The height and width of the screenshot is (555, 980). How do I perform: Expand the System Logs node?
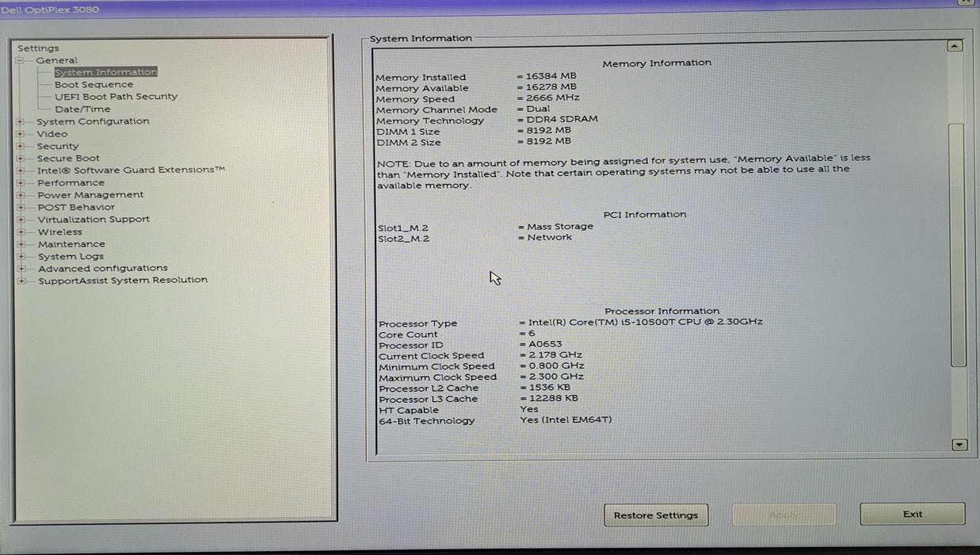tap(21, 257)
